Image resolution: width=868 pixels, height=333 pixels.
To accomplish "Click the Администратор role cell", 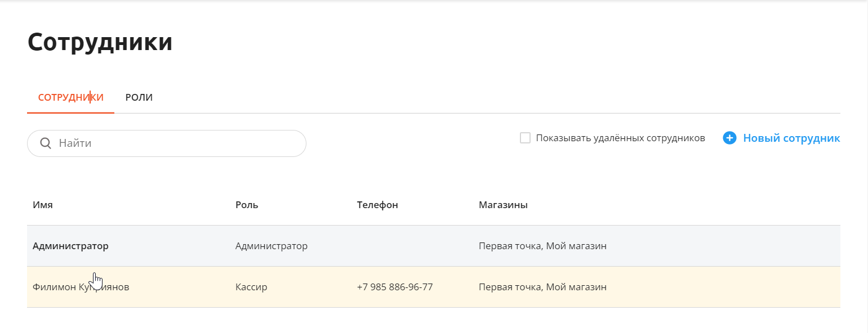I will coord(271,246).
